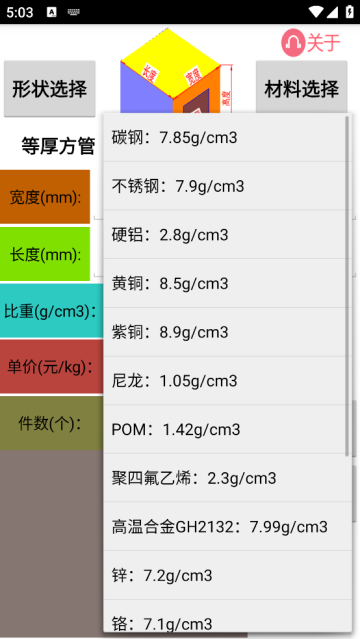The width and height of the screenshot is (360, 639).
Task: Pick 尼龙 1.05g/cm3 material
Action: pos(227,381)
